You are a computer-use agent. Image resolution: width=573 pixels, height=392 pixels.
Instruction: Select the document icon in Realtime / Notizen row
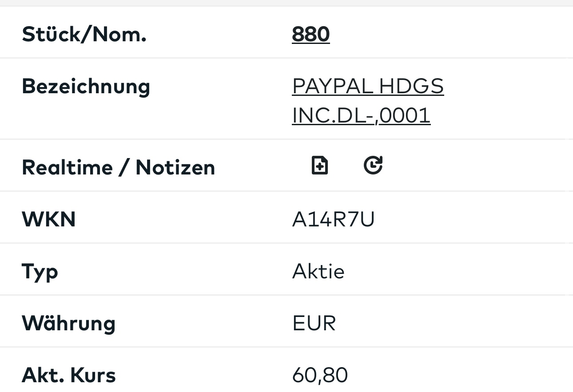point(320,165)
